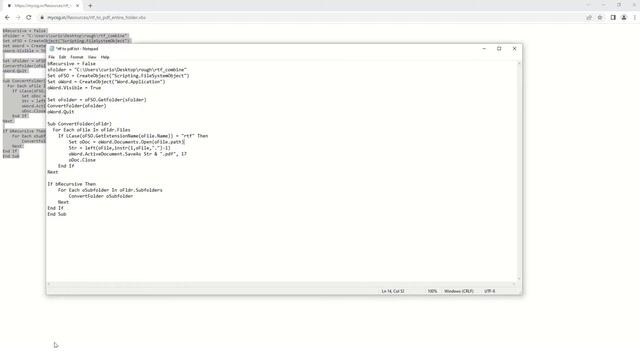Click the Notepad vertical scrollbar
640x360 pixels.
(x=519, y=171)
